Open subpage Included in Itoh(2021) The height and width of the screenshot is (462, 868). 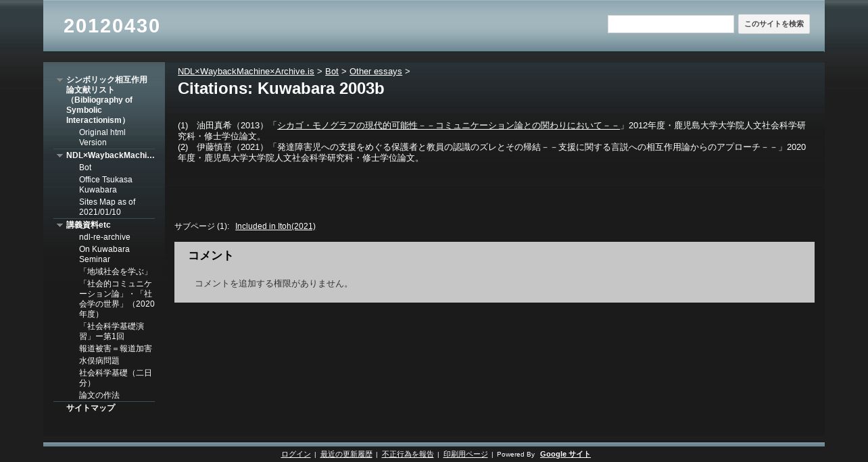pos(275,226)
